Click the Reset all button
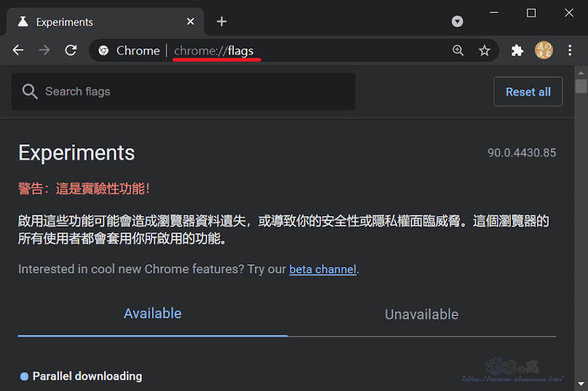 tap(528, 91)
